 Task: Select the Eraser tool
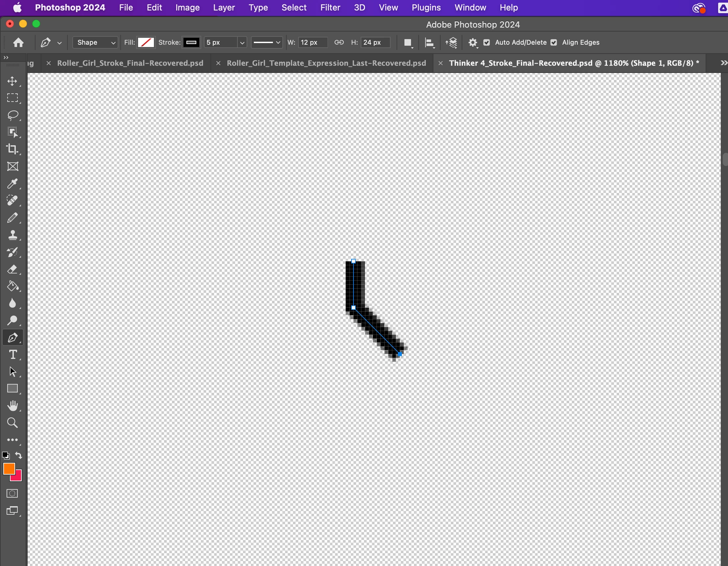point(12,269)
